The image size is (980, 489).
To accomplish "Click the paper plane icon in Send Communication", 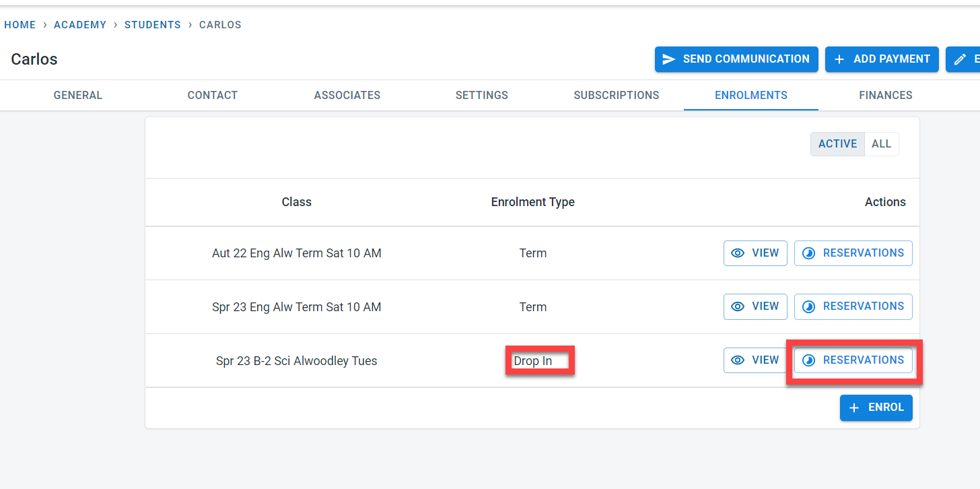I will click(669, 59).
